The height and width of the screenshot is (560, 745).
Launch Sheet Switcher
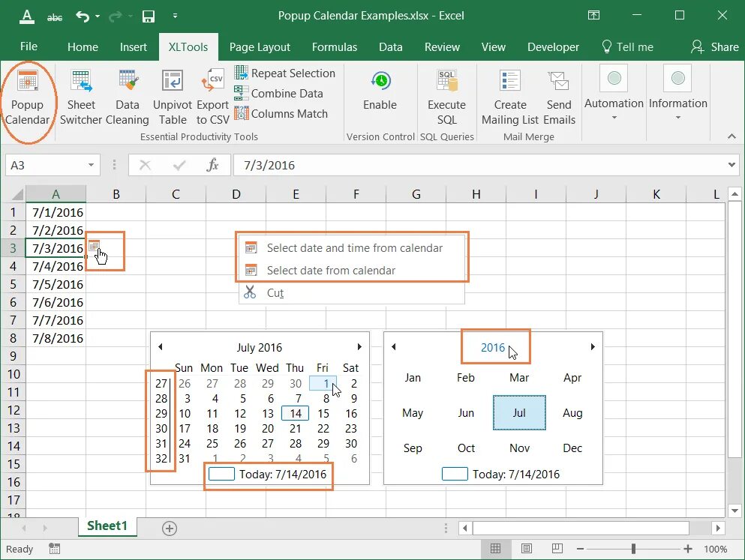(x=81, y=97)
